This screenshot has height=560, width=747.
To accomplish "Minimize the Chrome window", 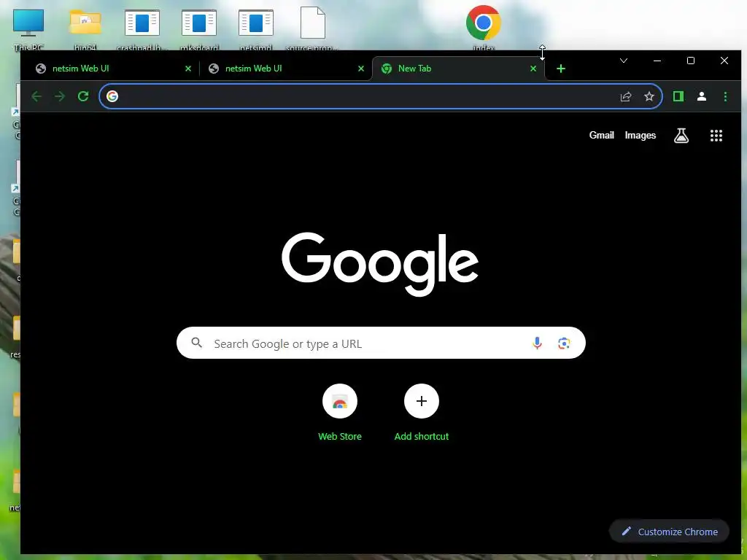I will click(x=657, y=61).
